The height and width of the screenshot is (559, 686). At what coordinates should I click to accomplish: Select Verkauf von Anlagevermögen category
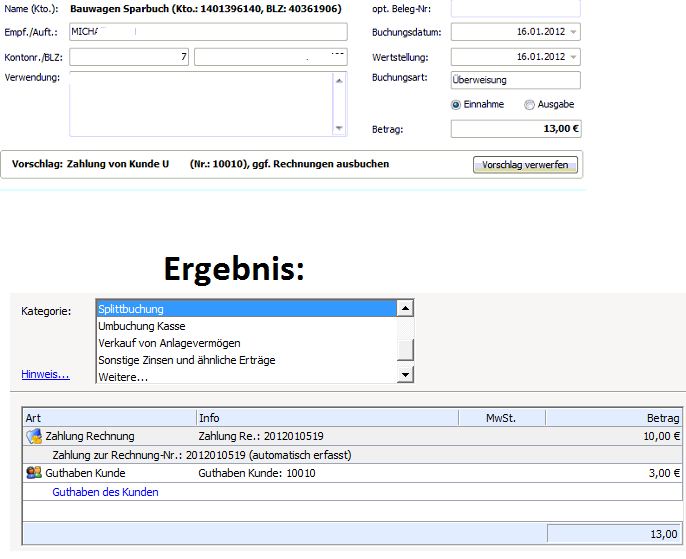click(246, 343)
